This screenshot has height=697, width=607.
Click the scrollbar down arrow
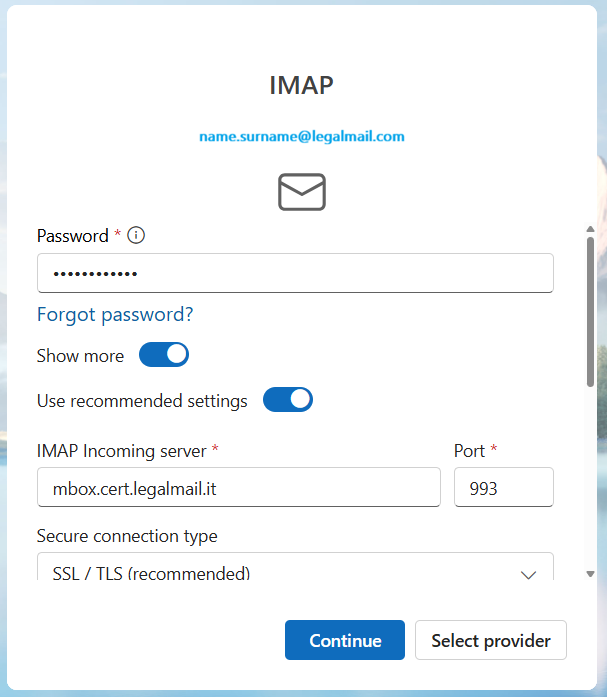click(x=590, y=574)
